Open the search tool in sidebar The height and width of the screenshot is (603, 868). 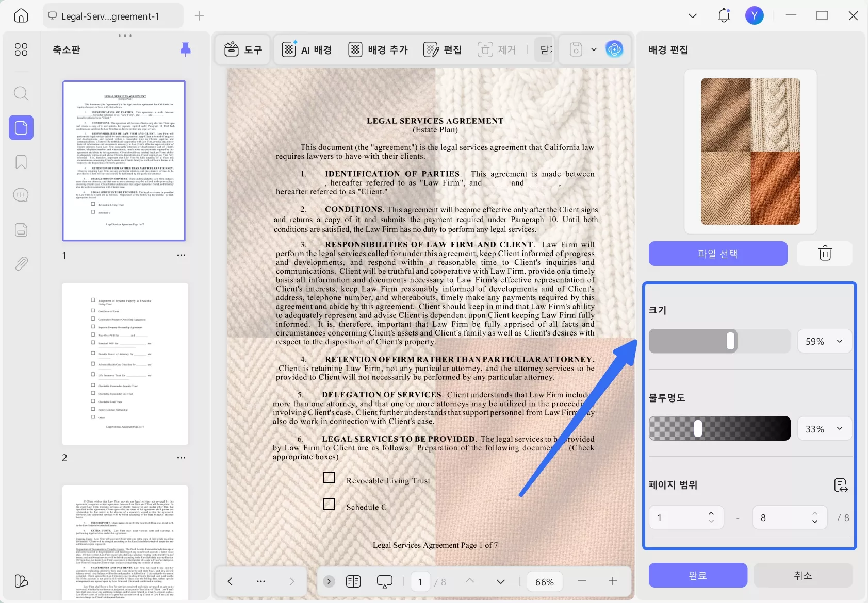[21, 93]
